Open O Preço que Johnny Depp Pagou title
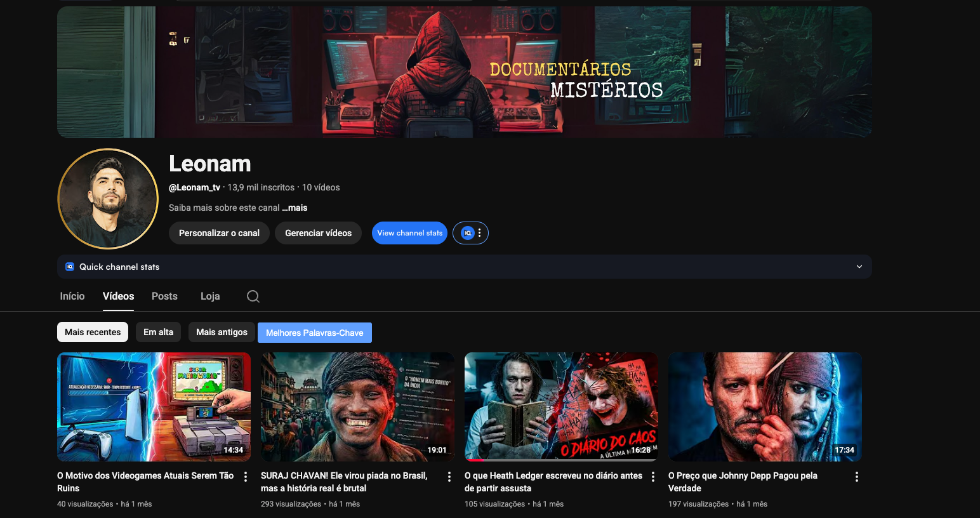Image resolution: width=980 pixels, height=518 pixels. 743,482
